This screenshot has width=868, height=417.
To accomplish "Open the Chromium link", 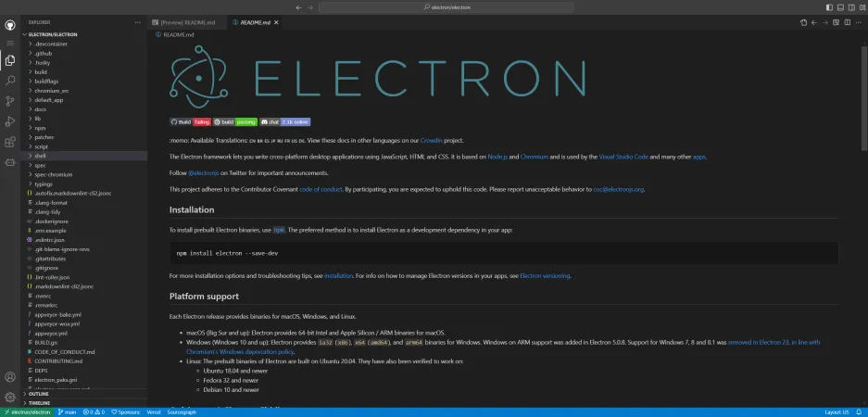I will (535, 157).
